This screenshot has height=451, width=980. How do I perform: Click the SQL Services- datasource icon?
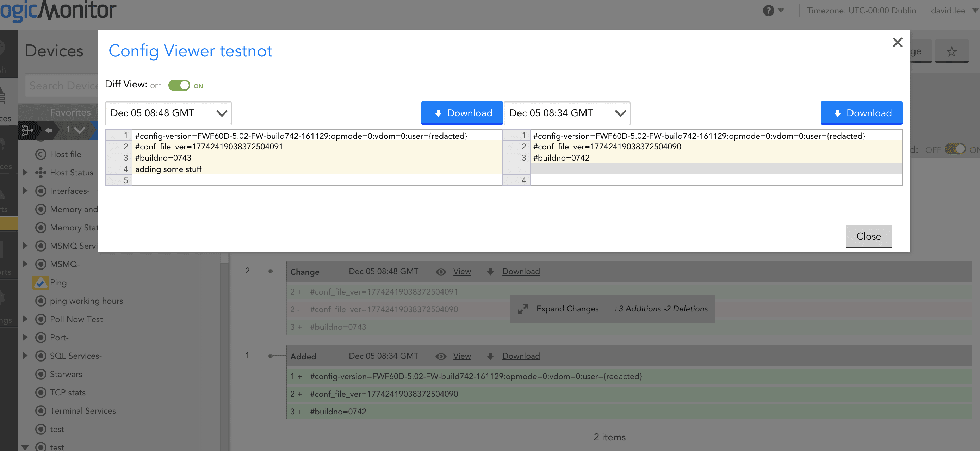click(x=41, y=356)
